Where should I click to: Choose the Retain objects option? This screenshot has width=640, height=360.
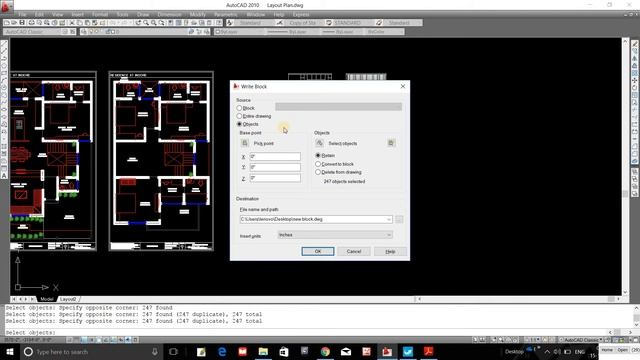pyautogui.click(x=318, y=156)
